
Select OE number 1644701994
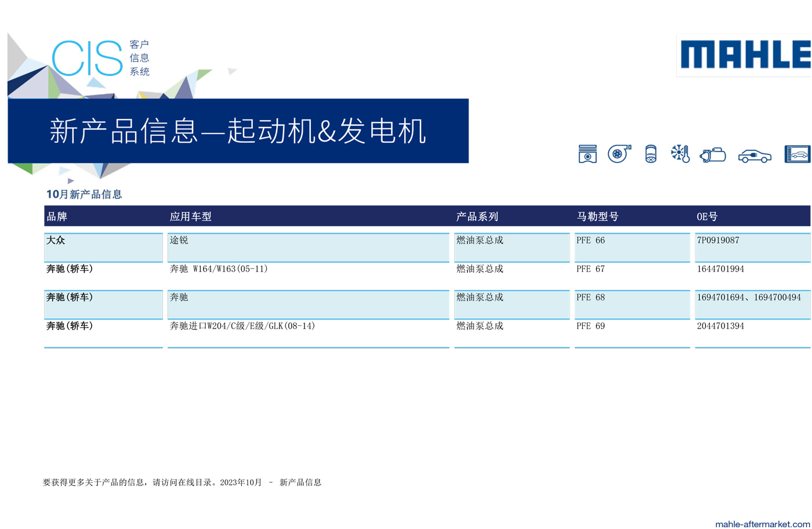click(x=752, y=276)
